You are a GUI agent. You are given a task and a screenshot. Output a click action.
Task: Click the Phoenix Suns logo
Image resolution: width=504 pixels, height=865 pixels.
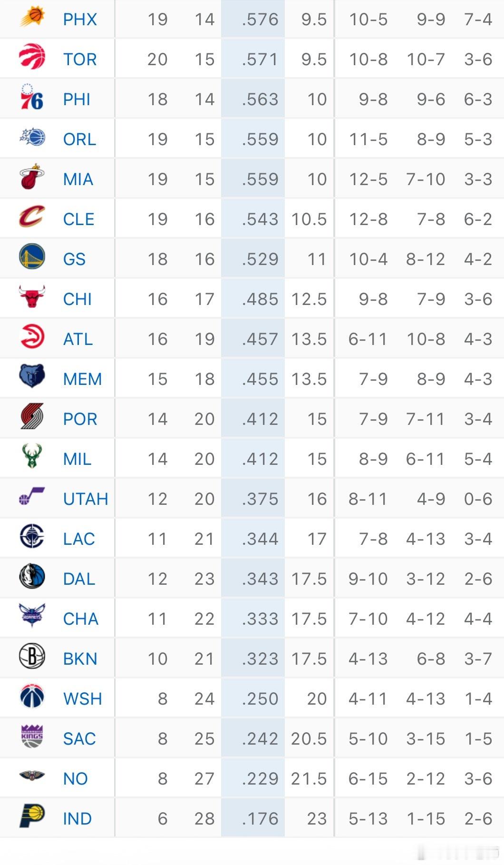point(31,19)
